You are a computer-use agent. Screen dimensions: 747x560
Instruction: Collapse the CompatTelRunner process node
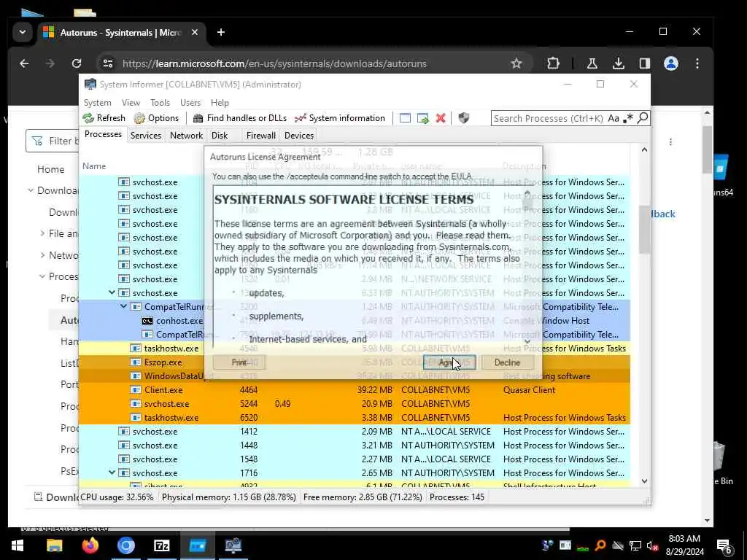tap(123, 306)
